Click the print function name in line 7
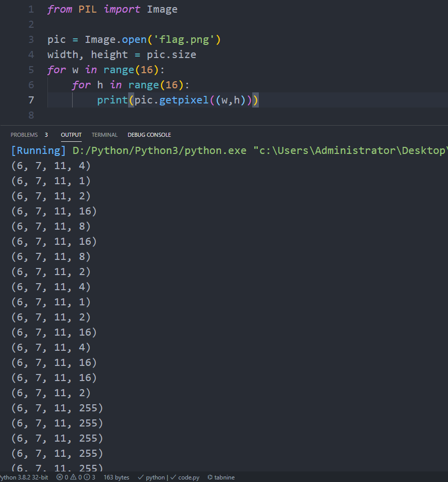This screenshot has height=482, width=448. pos(113,100)
